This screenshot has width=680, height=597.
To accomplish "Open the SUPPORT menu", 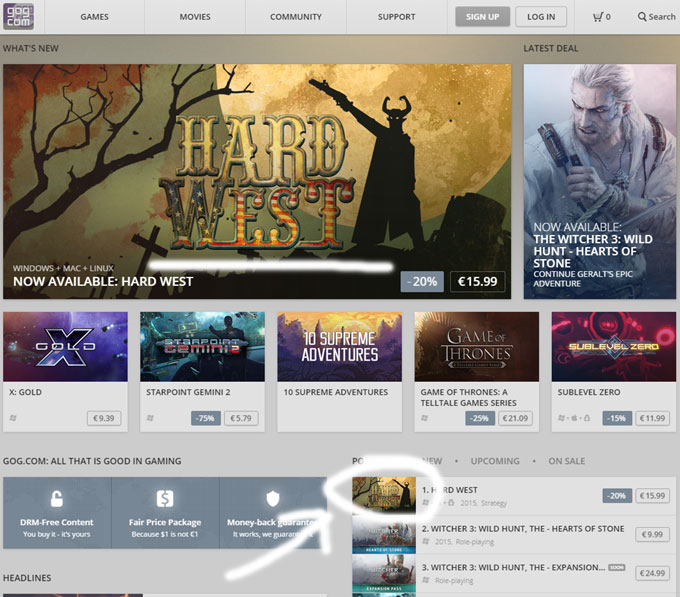I will 396,17.
